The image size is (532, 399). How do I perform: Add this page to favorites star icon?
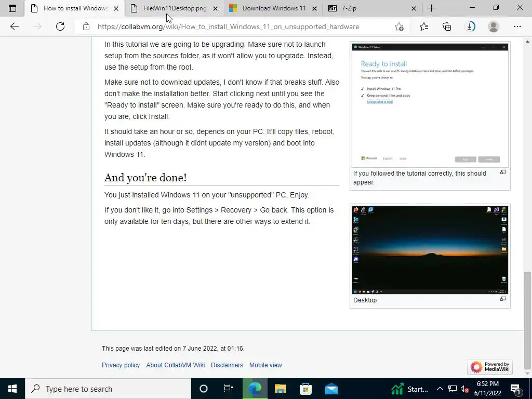coord(400,26)
